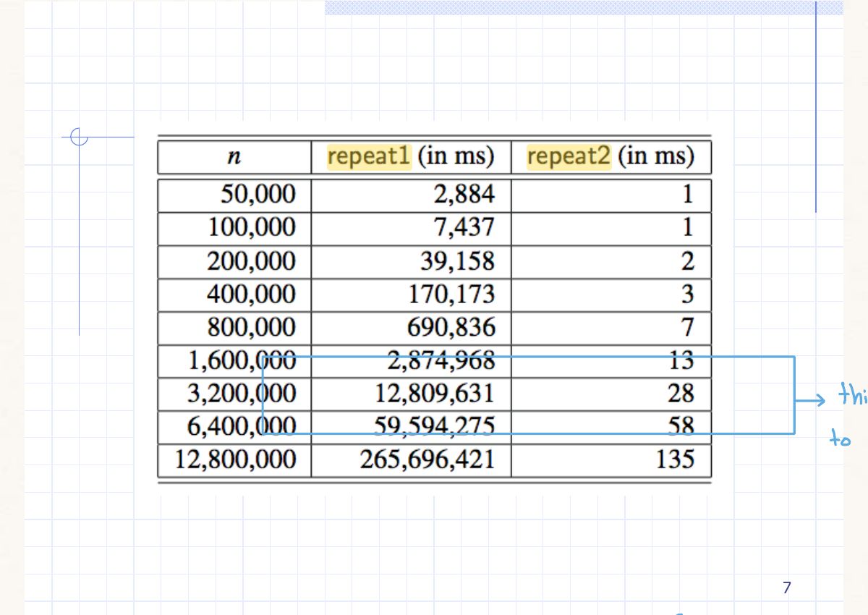Select the highlighted 'repeat1 (in ms)' header
The image size is (868, 615).
pyautogui.click(x=411, y=157)
